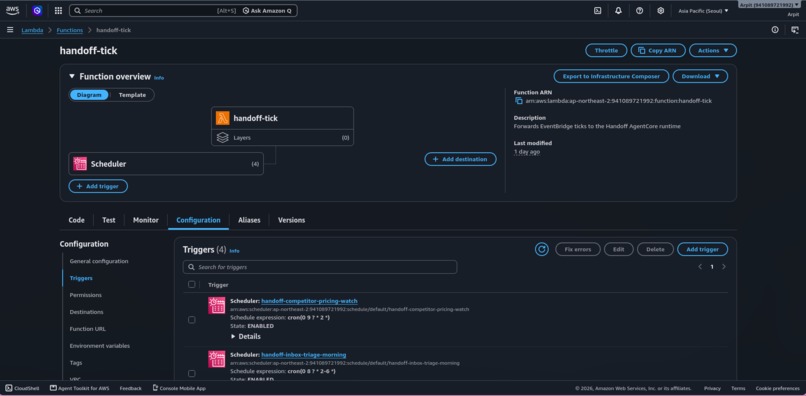Toggle the side navigation hamburger menu

[10, 30]
